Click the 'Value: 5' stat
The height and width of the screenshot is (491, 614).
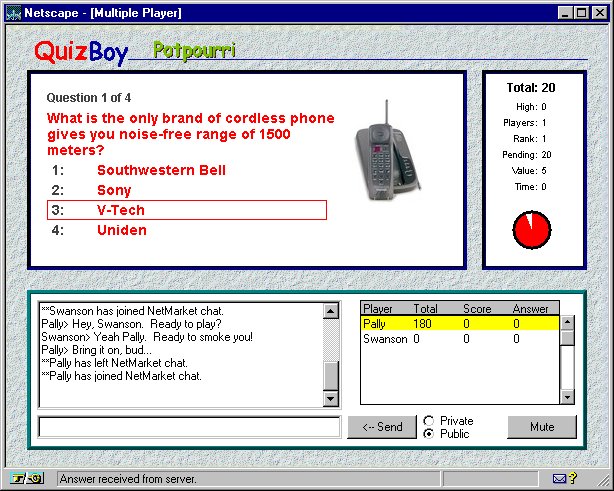click(x=529, y=171)
